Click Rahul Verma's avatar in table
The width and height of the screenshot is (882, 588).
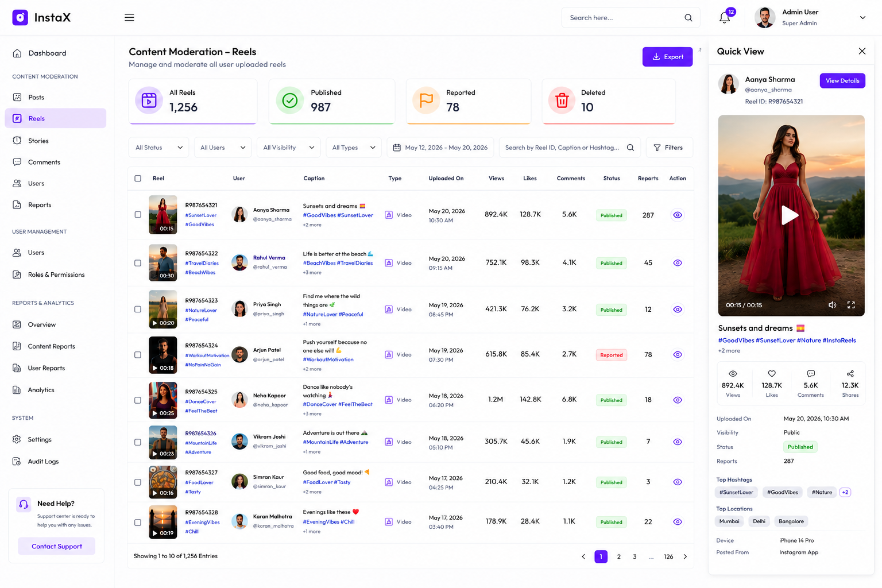pyautogui.click(x=239, y=262)
